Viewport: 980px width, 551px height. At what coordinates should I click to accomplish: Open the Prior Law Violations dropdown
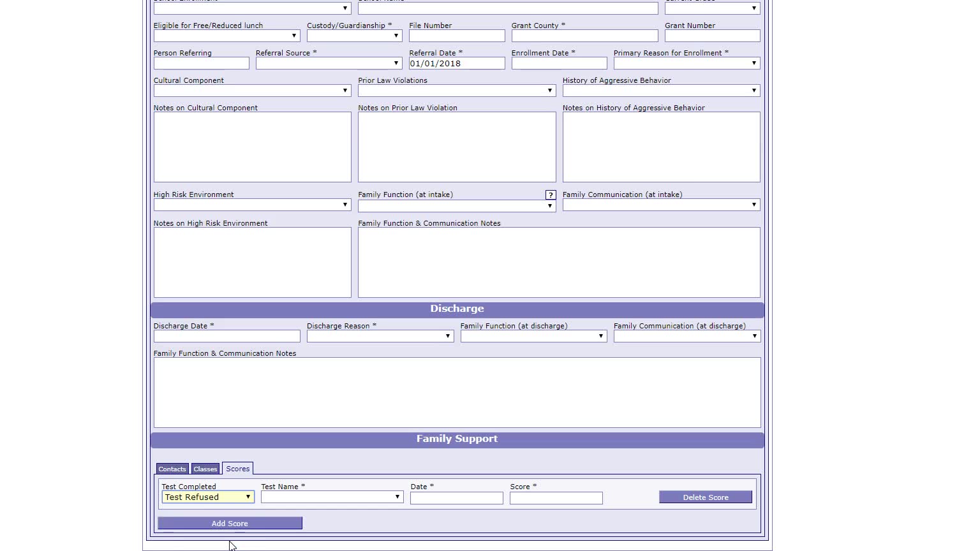(457, 91)
